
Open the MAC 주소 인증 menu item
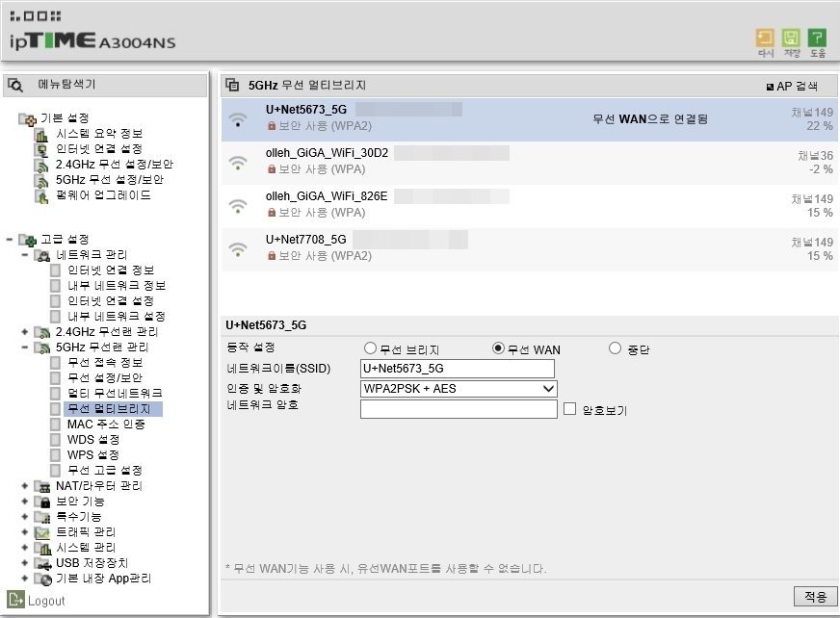(106, 424)
